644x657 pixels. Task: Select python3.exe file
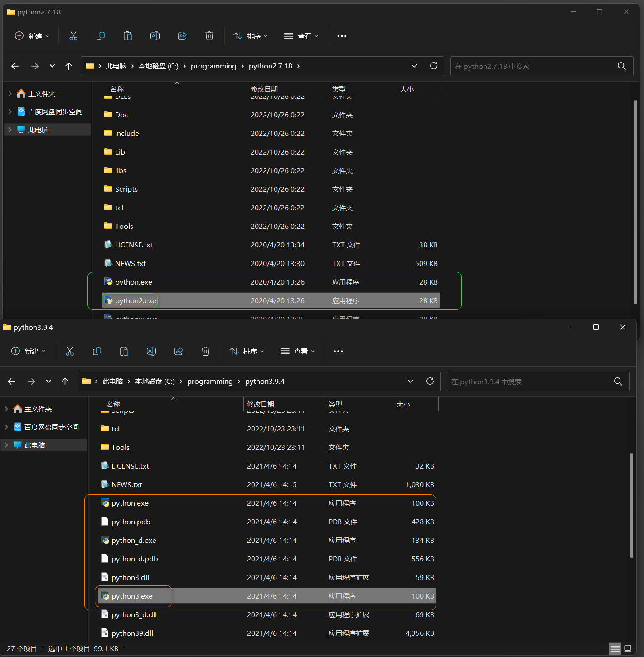pos(267,596)
